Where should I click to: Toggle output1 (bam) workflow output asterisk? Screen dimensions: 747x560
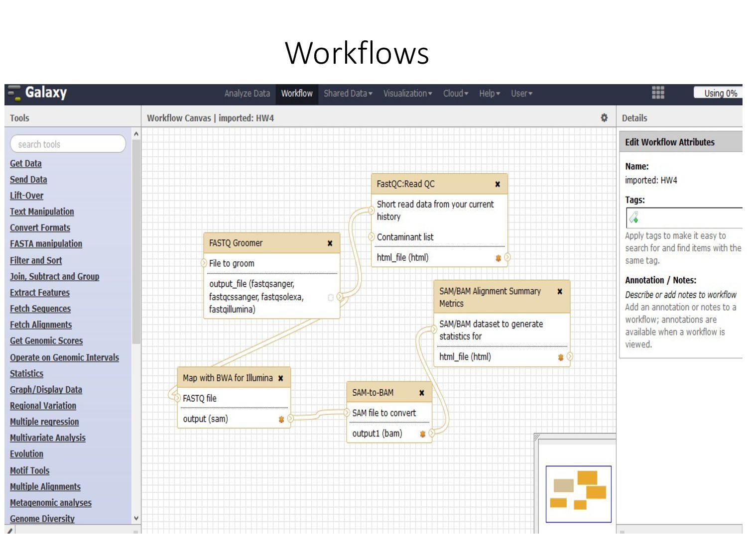point(423,434)
